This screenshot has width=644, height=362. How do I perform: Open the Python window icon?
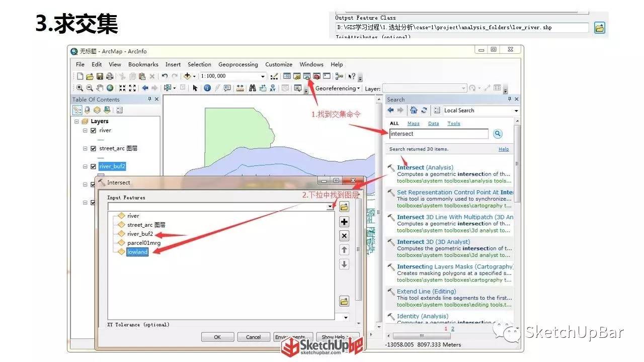tap(327, 76)
